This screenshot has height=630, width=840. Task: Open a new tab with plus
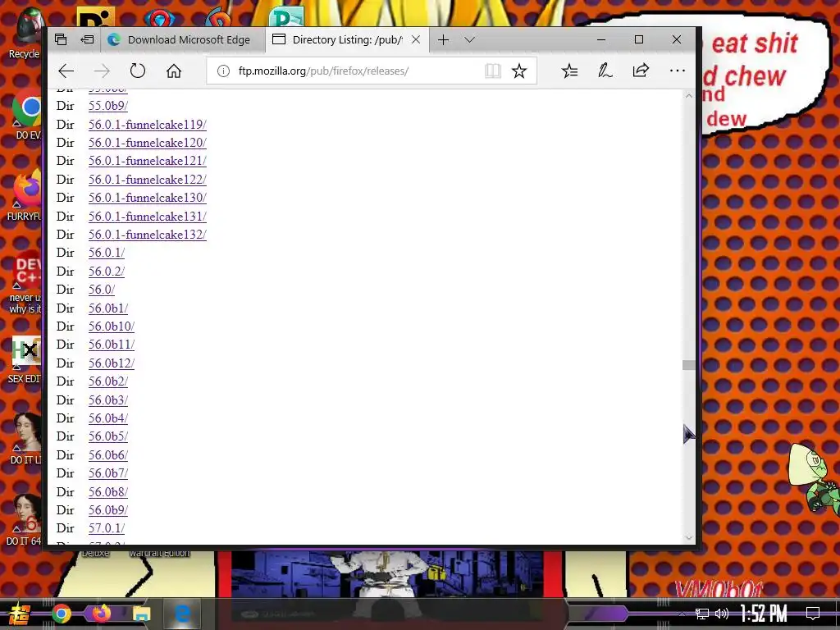tap(443, 39)
